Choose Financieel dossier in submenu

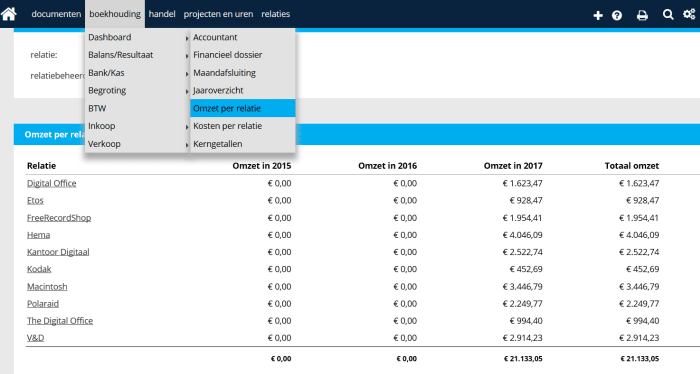click(243, 55)
